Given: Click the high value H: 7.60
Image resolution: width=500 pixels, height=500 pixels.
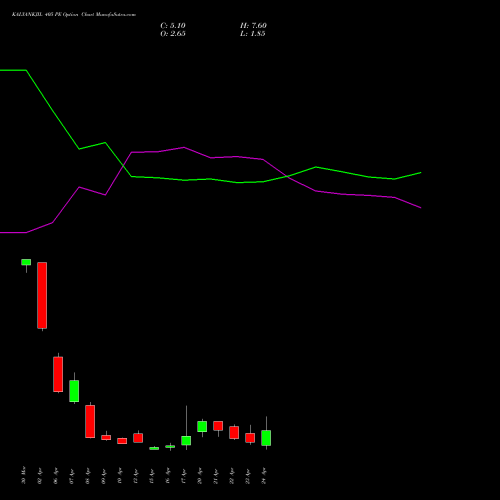Looking at the screenshot, I should click(x=253, y=26).
